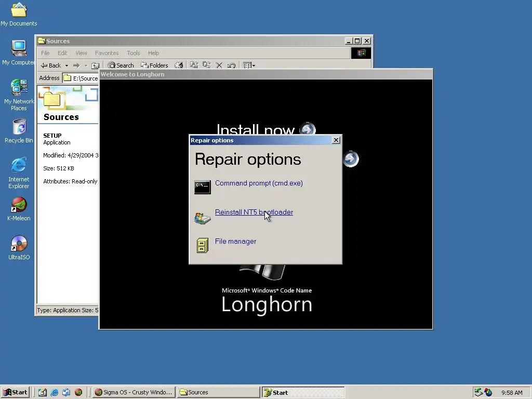Toggle Folders pane in Sources toolbar

[x=154, y=65]
